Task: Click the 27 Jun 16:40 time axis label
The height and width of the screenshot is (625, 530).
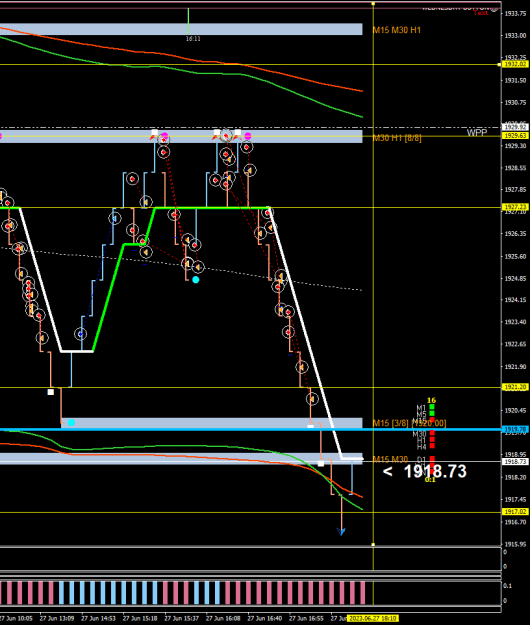Action: (x=265, y=619)
